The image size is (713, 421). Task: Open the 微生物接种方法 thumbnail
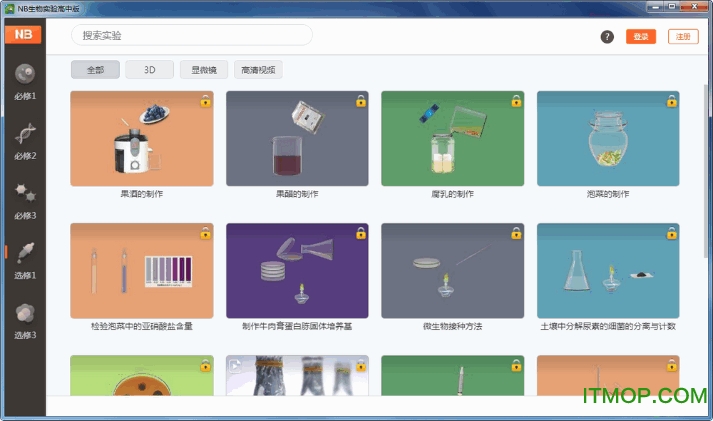click(x=452, y=271)
